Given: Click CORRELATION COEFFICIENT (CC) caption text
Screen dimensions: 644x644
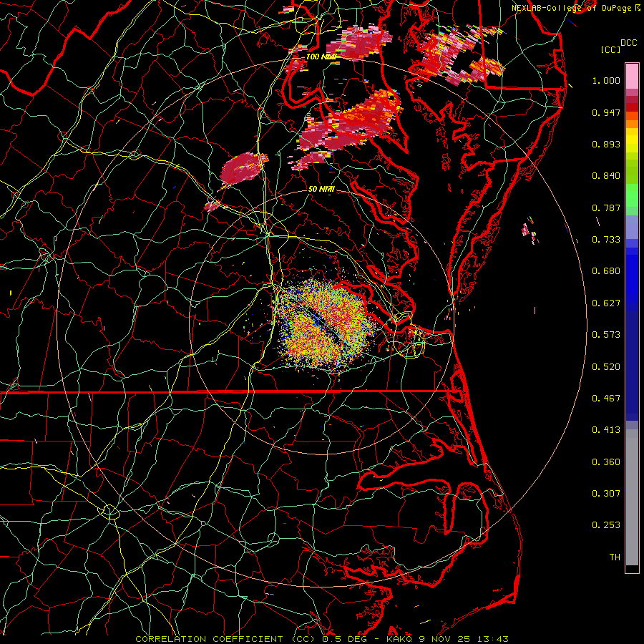Looking at the screenshot, I should point(226,639).
